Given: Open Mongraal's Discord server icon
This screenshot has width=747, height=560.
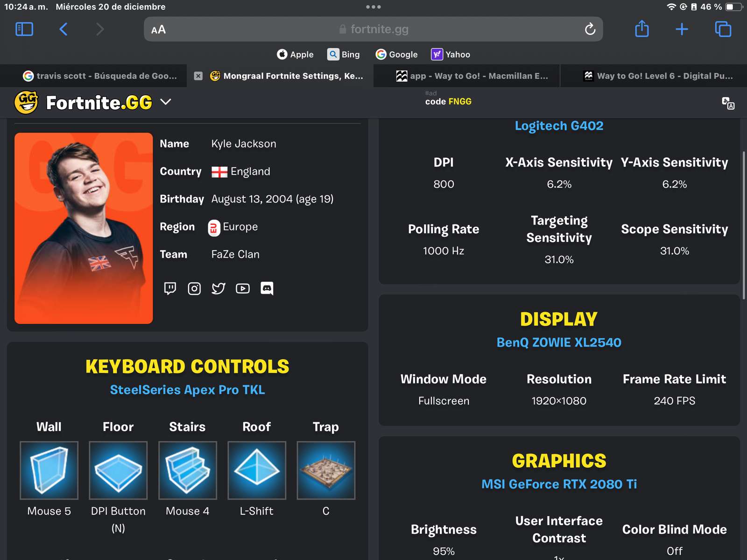Looking at the screenshot, I should [x=267, y=288].
